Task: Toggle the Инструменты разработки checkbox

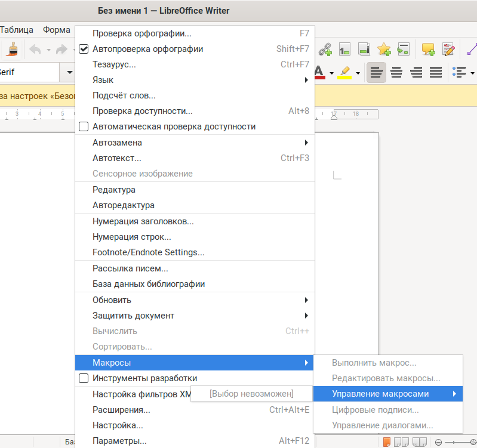Action: [84, 378]
